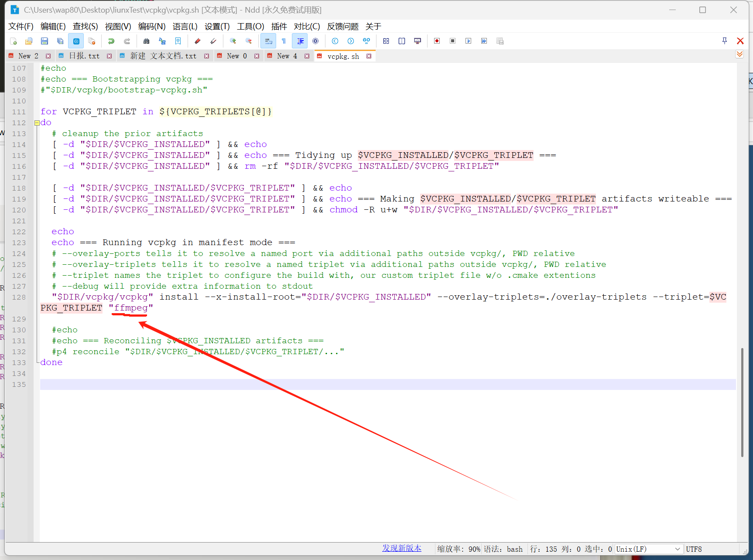Click the 语法: bash status bar entry
Viewport: 753px width, 560px height.
[x=503, y=549]
